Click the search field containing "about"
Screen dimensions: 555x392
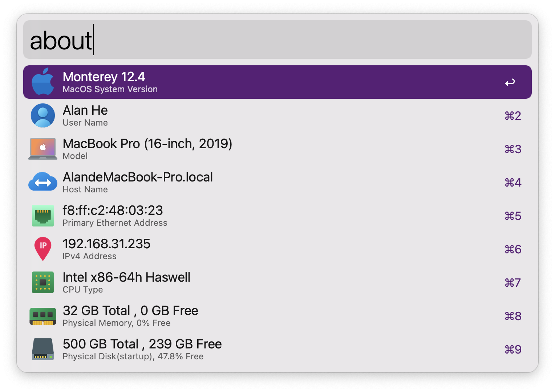tap(277, 40)
